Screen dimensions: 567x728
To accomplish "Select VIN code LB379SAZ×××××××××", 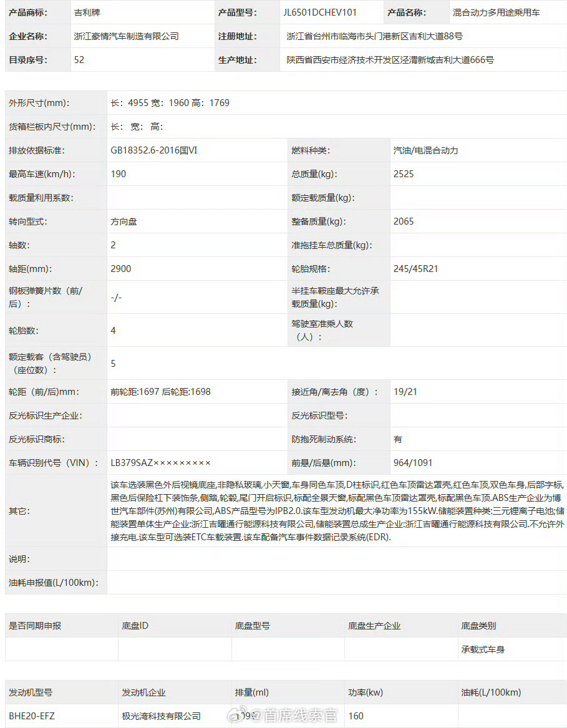I will [x=161, y=463].
